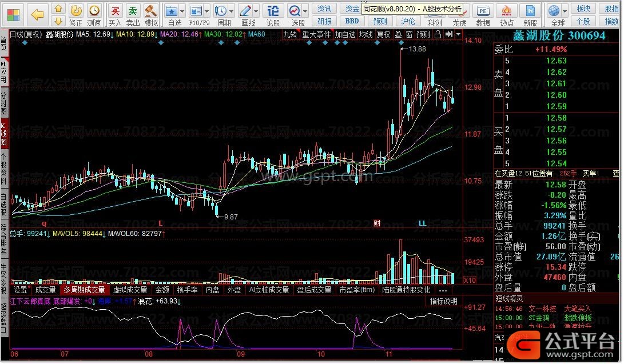Select the AI立桩成交量 tab
The width and height of the screenshot is (624, 364).
click(x=269, y=290)
